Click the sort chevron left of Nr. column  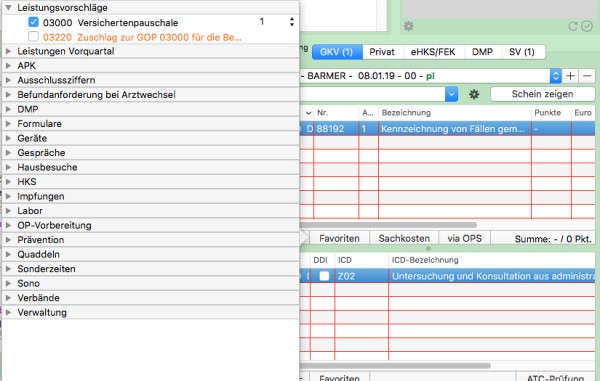[x=308, y=113]
